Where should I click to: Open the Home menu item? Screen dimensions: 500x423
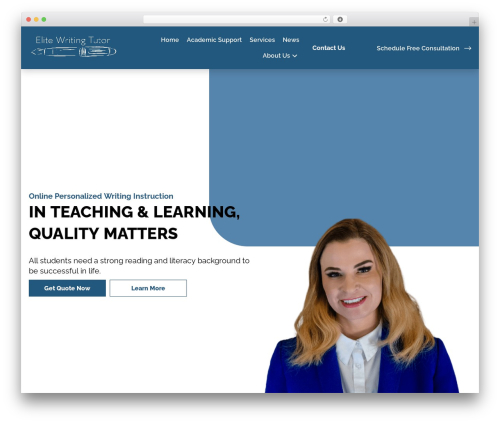coord(170,40)
